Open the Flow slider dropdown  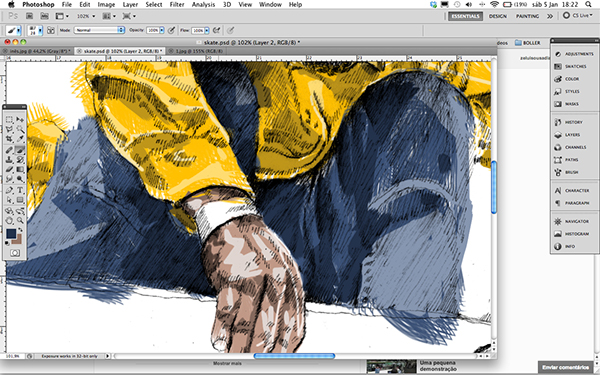[x=207, y=30]
